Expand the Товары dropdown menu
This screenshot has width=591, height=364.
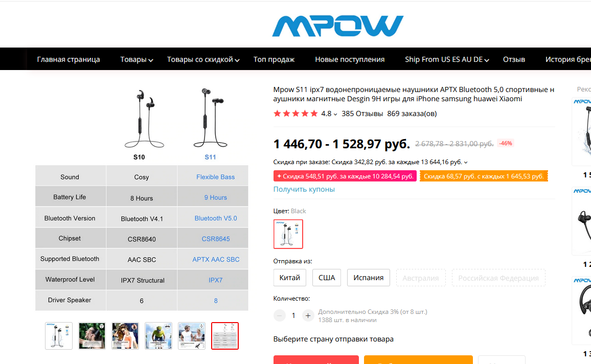tap(137, 59)
